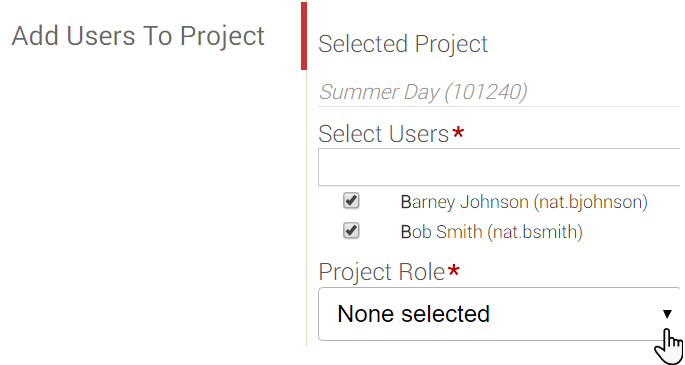Uncheck the Barney Johnson checkbox

(351, 201)
